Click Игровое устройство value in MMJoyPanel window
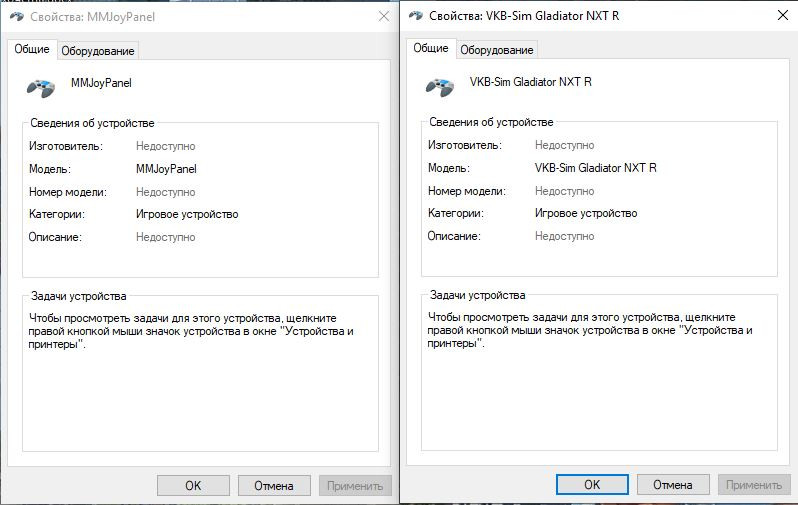The width and height of the screenshot is (798, 505). [x=187, y=214]
